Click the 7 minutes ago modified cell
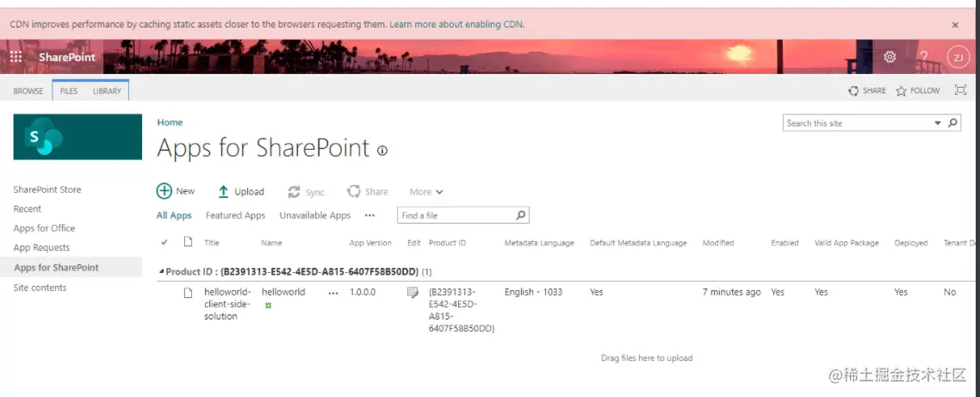980x397 pixels. pos(732,292)
